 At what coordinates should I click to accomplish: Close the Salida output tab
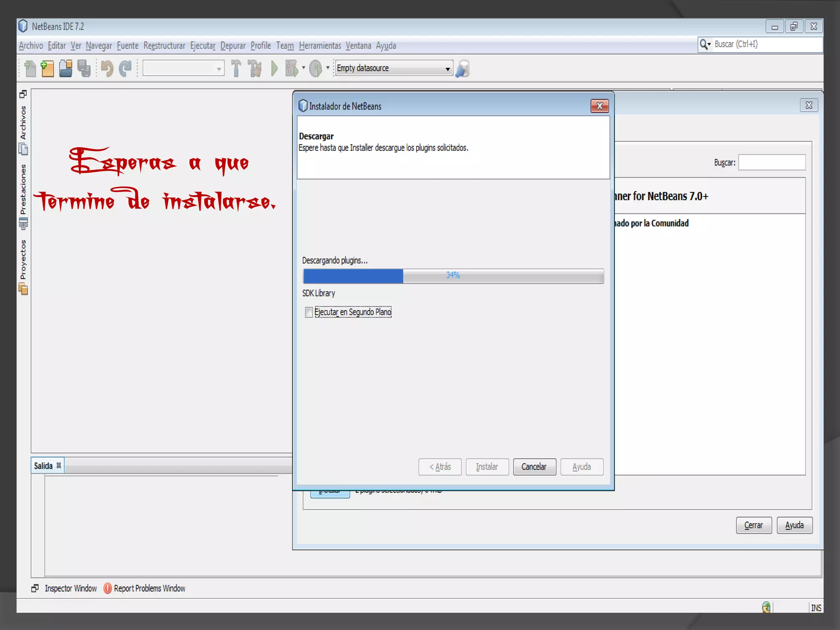pos(59,466)
